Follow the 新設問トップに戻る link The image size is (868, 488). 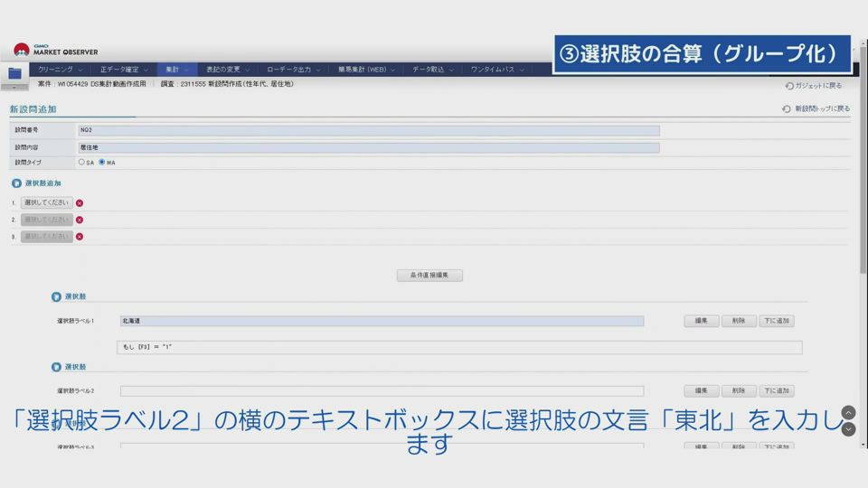point(816,109)
